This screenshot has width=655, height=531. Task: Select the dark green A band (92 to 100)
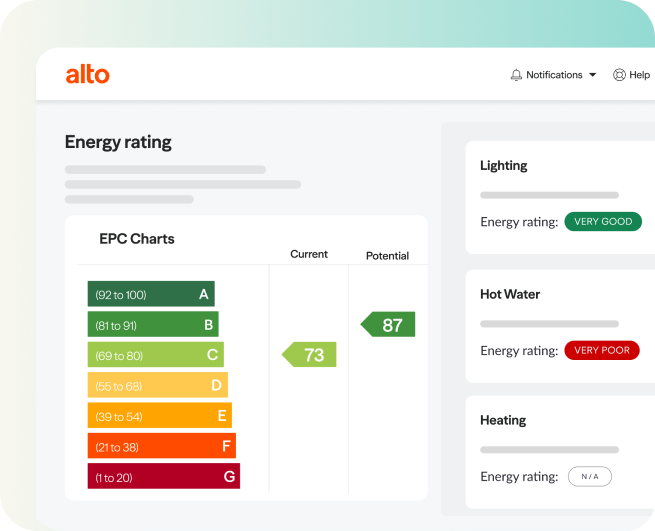[151, 294]
